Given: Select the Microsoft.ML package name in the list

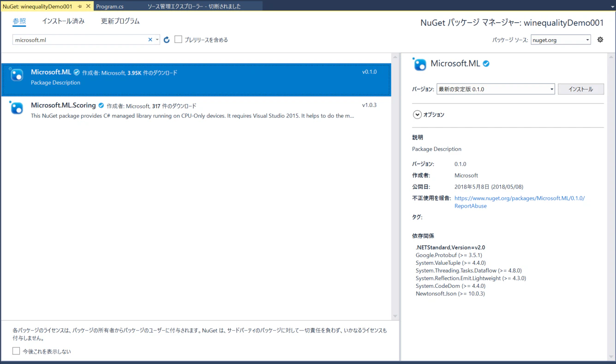Looking at the screenshot, I should 51,72.
